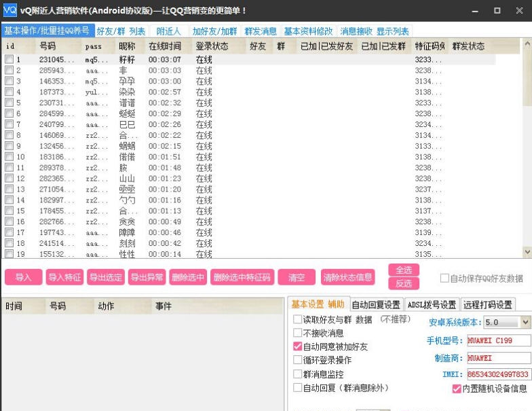Enable 自动回复（群消息除外） checkbox
The height and width of the screenshot is (411, 532).
[297, 387]
